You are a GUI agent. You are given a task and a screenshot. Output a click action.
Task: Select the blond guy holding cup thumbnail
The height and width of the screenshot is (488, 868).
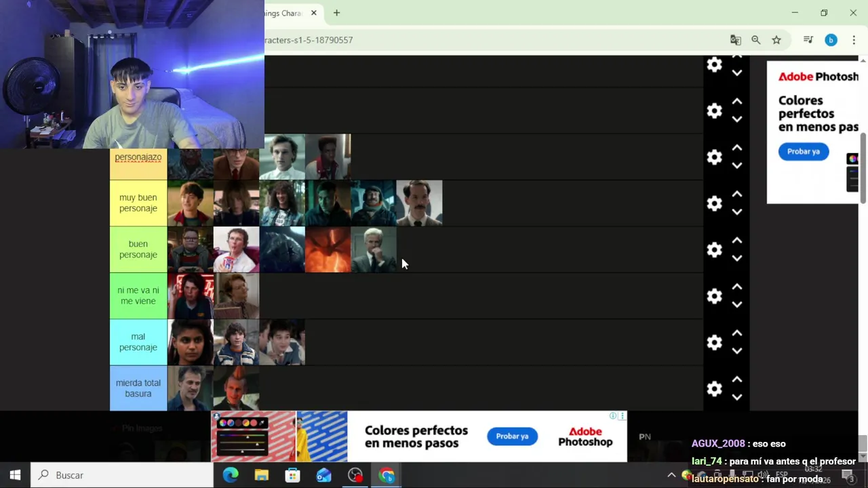pyautogui.click(x=237, y=249)
